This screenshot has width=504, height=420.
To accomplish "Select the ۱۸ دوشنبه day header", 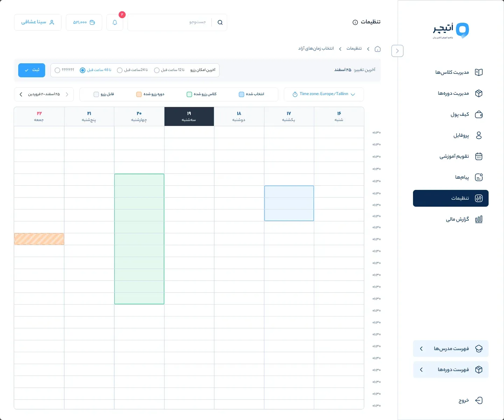I will pyautogui.click(x=239, y=116).
